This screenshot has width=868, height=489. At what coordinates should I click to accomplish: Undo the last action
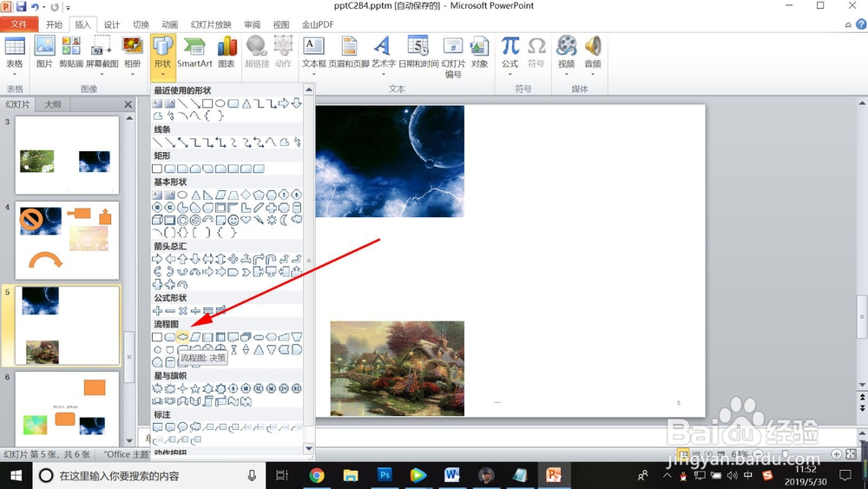point(35,7)
